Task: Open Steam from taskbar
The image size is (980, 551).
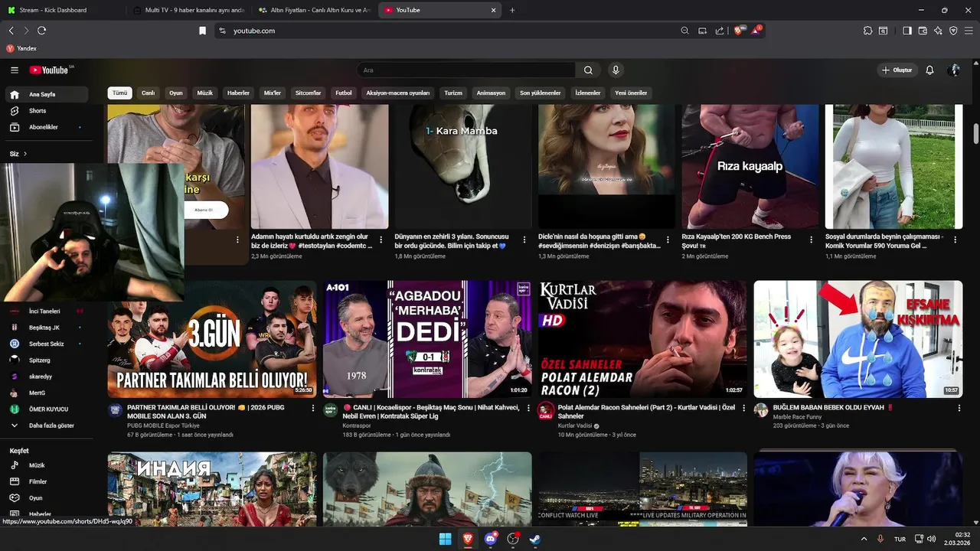Action: point(535,539)
